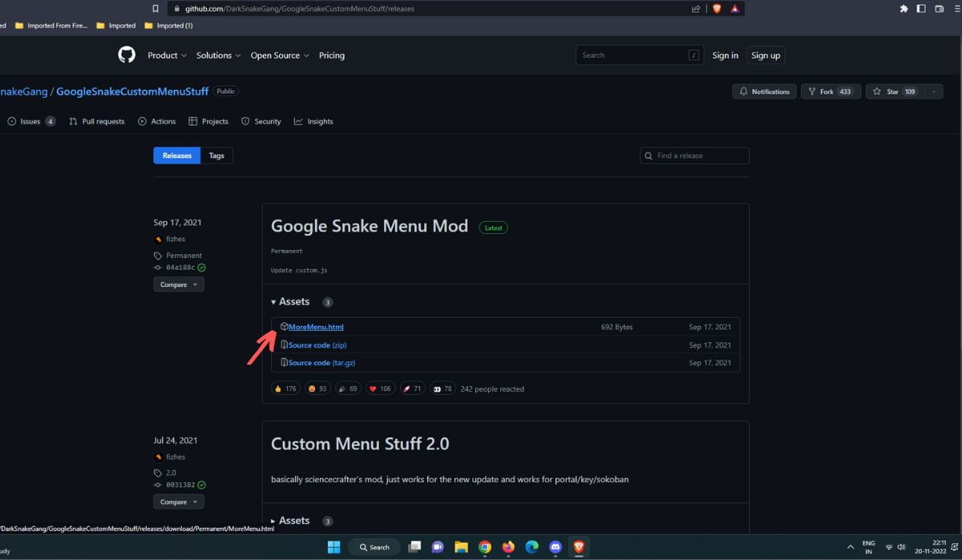This screenshot has height=560, width=962.
Task: Click the Sign up button
Action: (x=765, y=54)
